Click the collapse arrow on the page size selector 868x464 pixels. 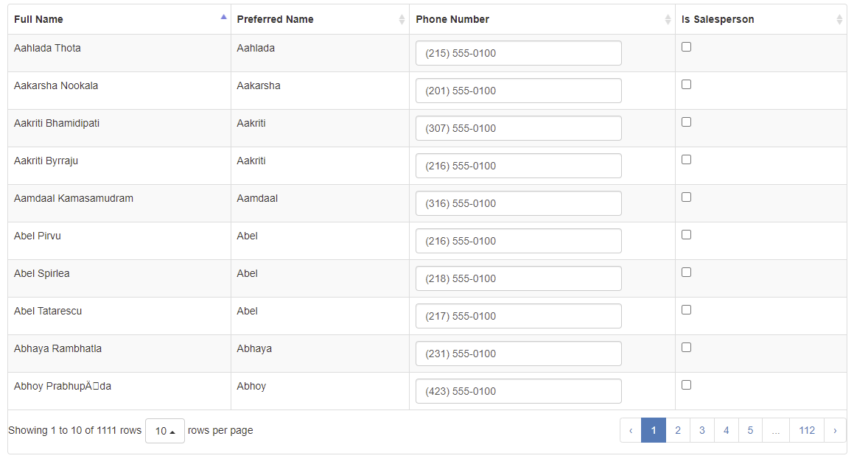click(x=171, y=430)
